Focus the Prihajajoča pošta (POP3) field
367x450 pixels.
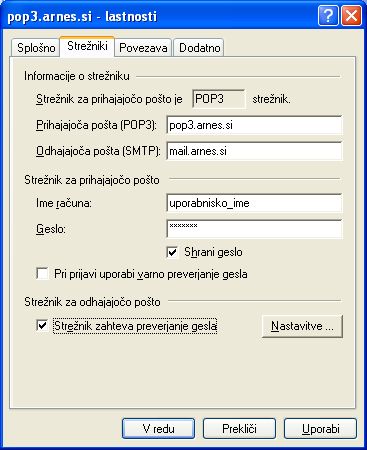tap(254, 125)
